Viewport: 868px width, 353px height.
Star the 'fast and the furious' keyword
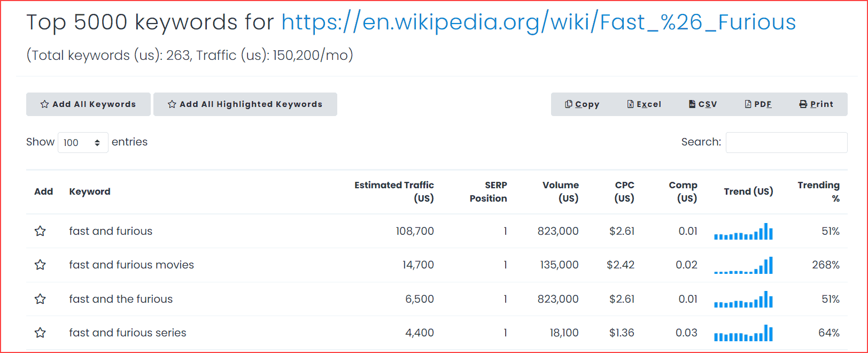(x=40, y=299)
